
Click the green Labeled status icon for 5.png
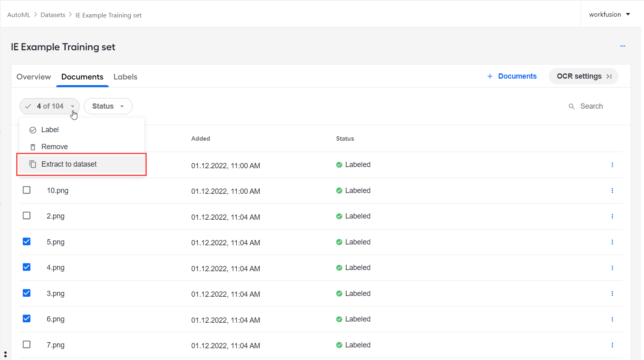tap(339, 242)
